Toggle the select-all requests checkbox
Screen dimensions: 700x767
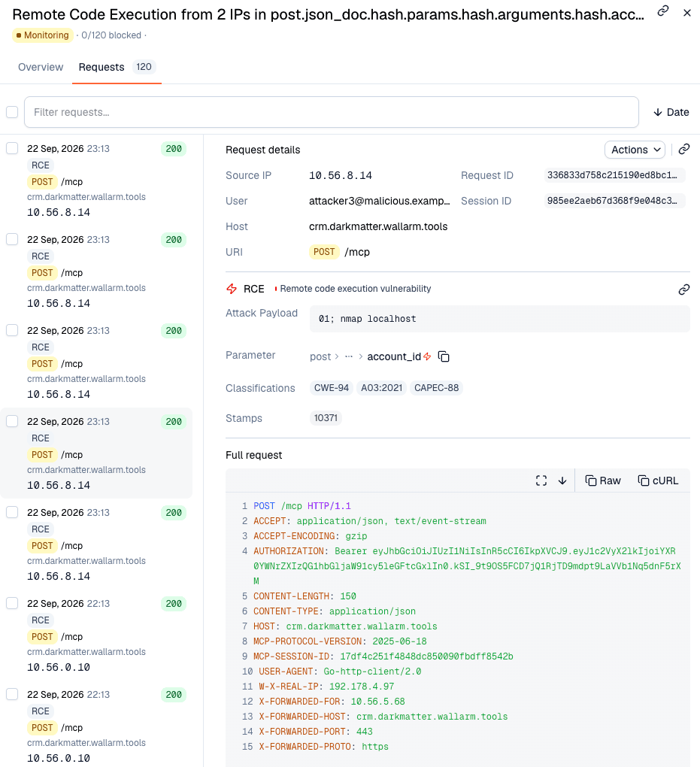12,112
